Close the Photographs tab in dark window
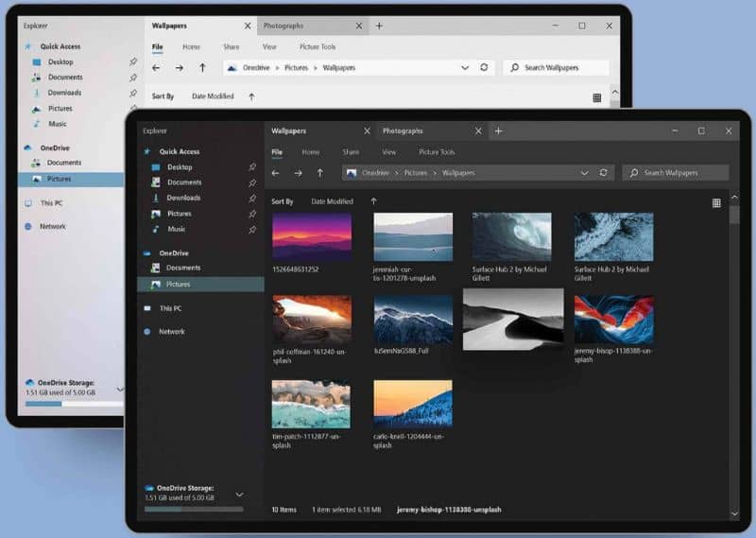 point(478,130)
